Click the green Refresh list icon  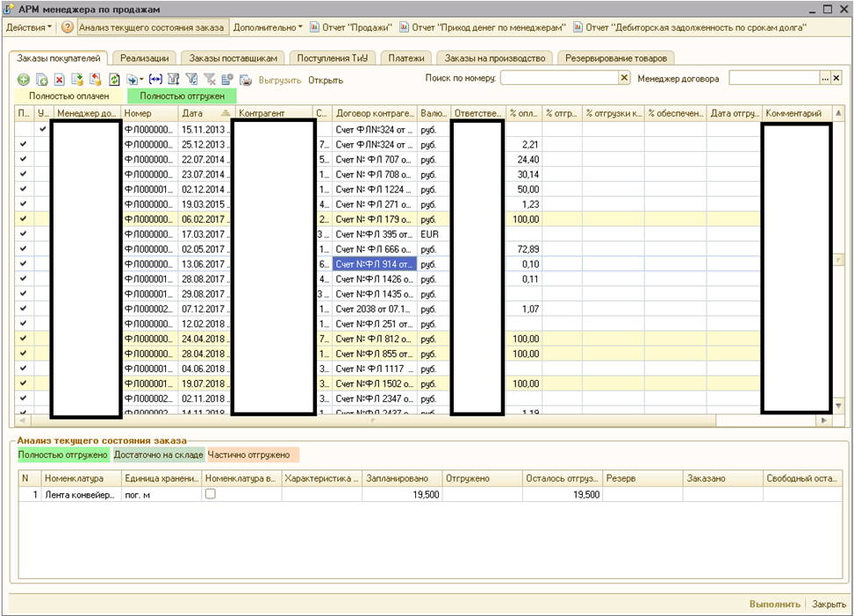(x=114, y=80)
